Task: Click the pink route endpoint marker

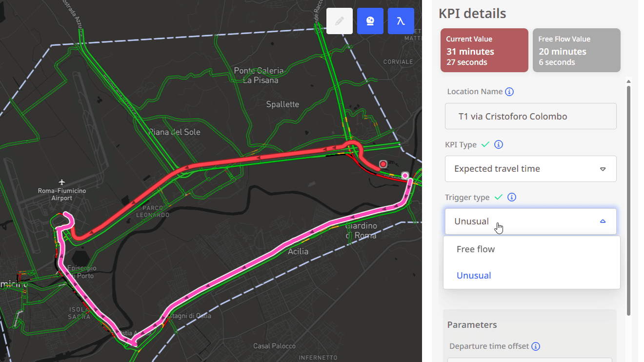Action: tap(405, 175)
